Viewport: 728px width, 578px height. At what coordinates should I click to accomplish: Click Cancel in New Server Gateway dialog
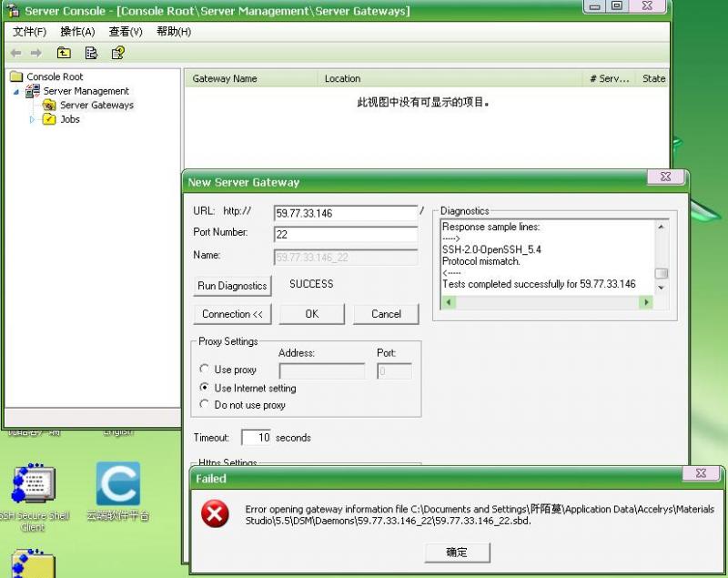(x=386, y=314)
